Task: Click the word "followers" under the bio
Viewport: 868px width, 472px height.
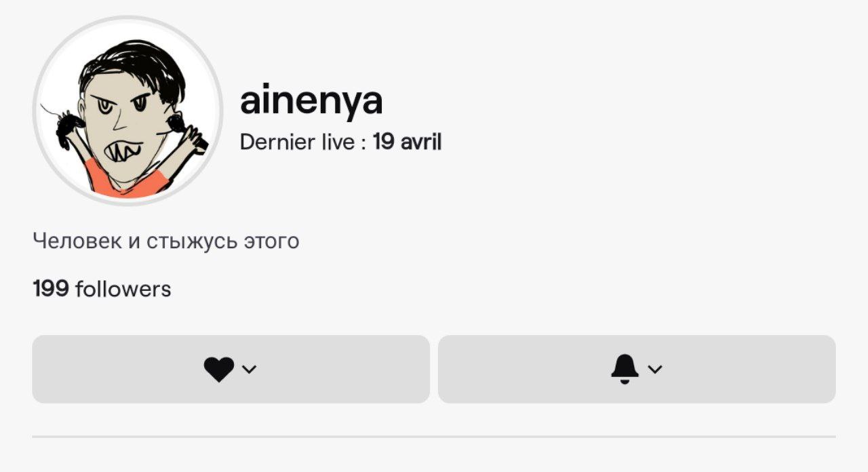Action: [123, 290]
